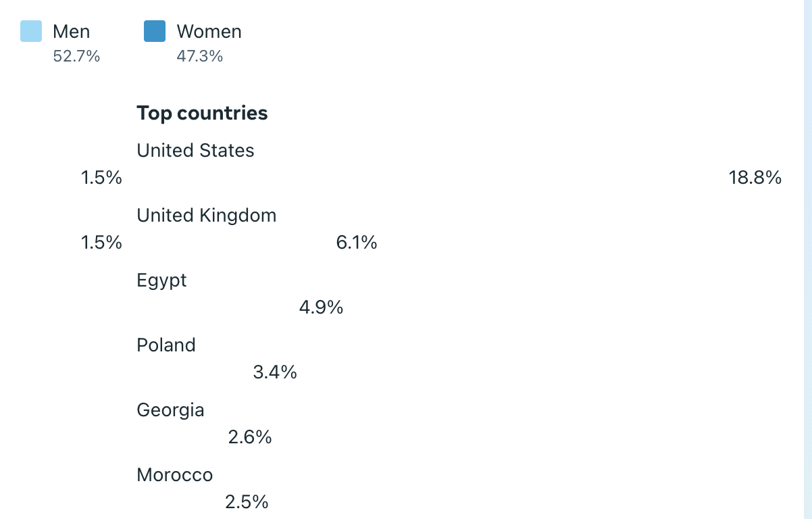The height and width of the screenshot is (519, 812).
Task: Select the Morocco country label
Action: [174, 475]
